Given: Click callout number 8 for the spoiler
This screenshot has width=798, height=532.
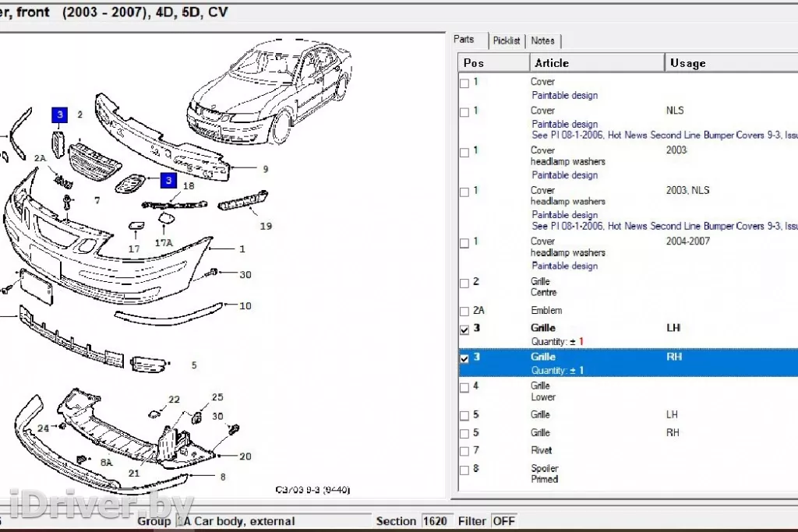Looking at the screenshot, I should tap(223, 477).
